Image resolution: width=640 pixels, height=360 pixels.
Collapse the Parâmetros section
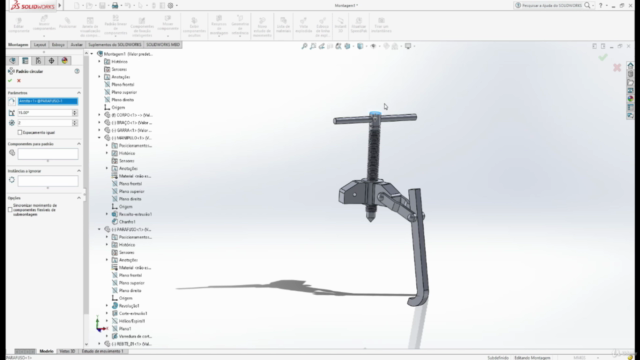tap(79, 93)
